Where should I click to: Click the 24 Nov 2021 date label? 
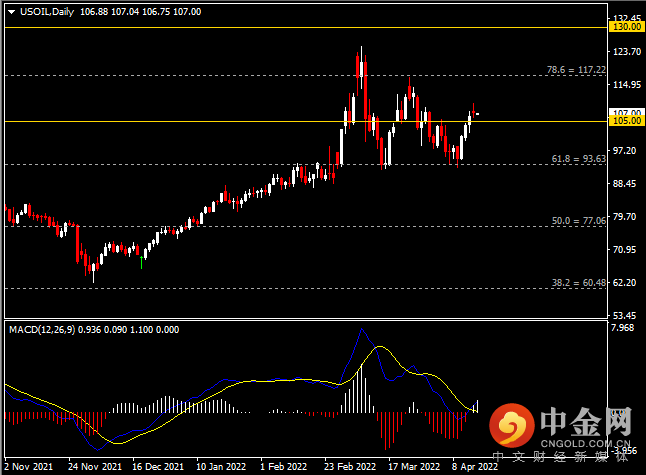coord(95,466)
